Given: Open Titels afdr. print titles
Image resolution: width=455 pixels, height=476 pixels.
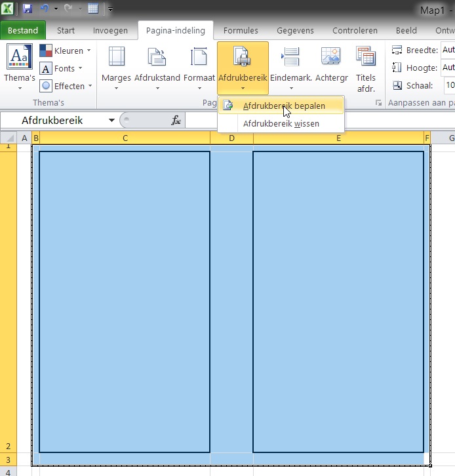Looking at the screenshot, I should [x=365, y=68].
